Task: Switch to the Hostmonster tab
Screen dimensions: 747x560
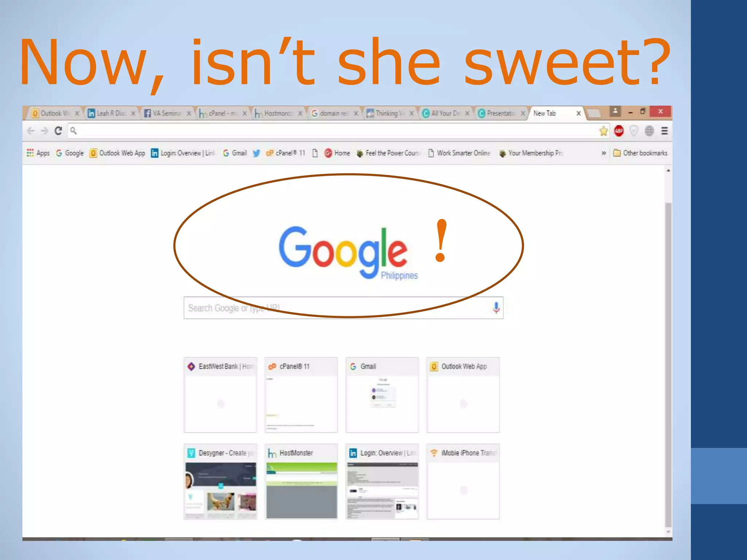Action: (277, 113)
